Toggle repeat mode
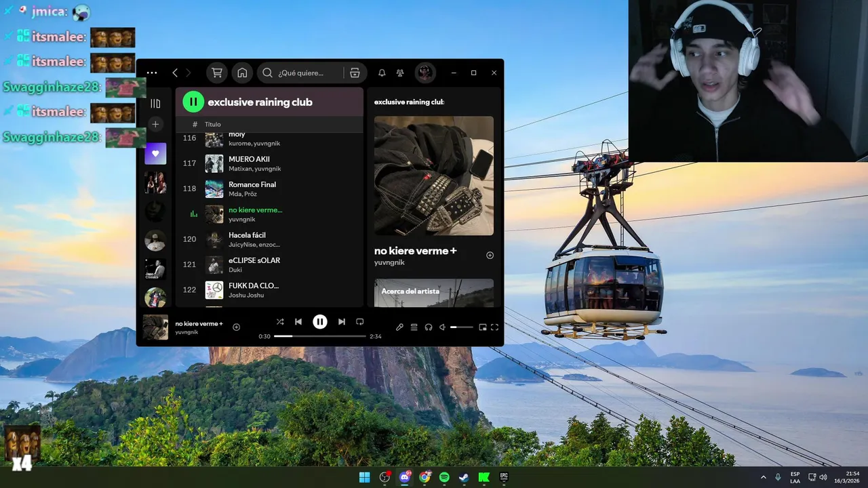Viewport: 868px width, 488px height. tap(360, 322)
